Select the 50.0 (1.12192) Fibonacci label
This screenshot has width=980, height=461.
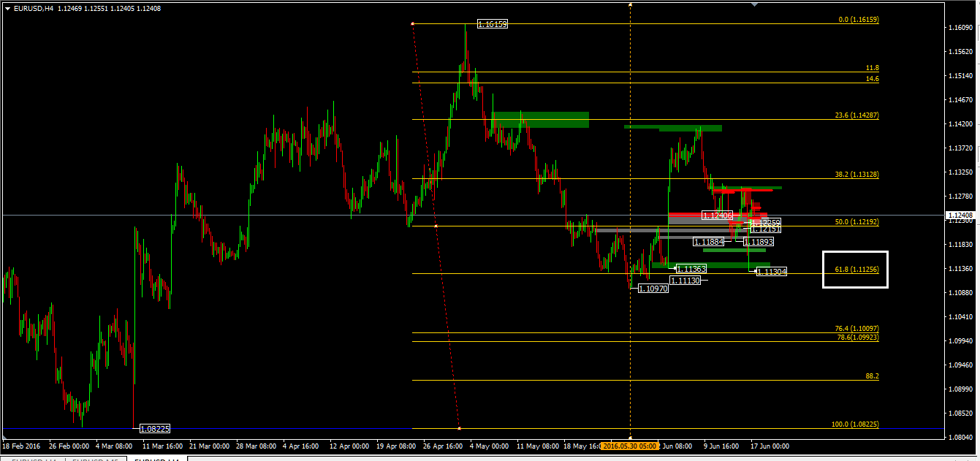tap(857, 222)
